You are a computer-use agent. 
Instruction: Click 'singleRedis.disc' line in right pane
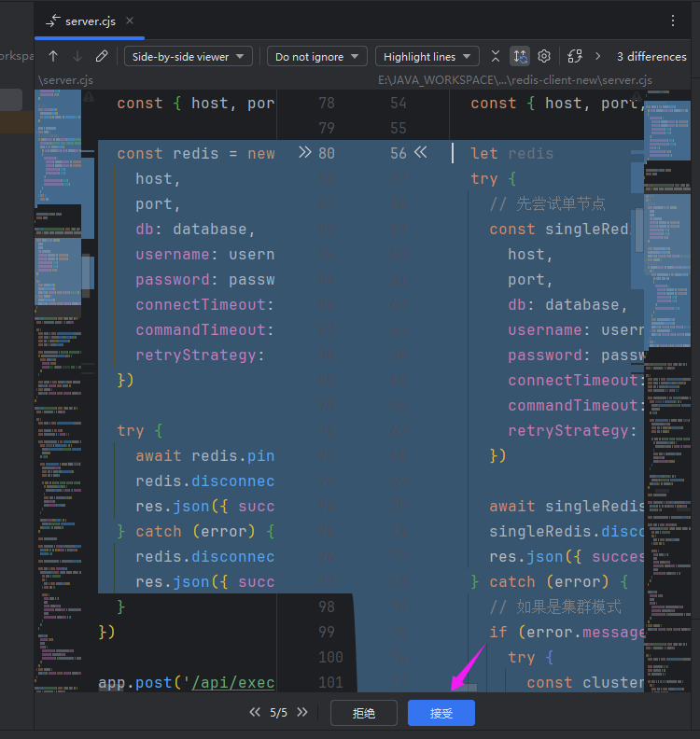click(567, 531)
